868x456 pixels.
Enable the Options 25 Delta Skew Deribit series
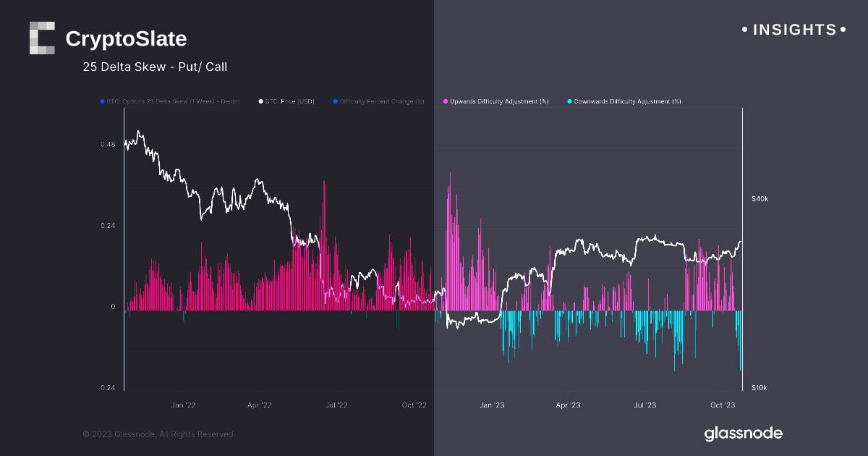click(174, 101)
